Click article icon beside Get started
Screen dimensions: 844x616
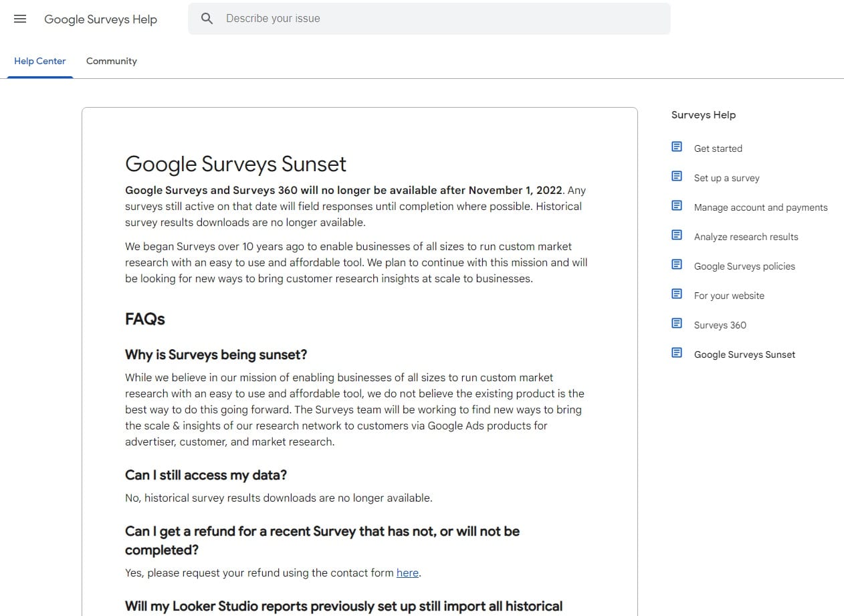677,147
